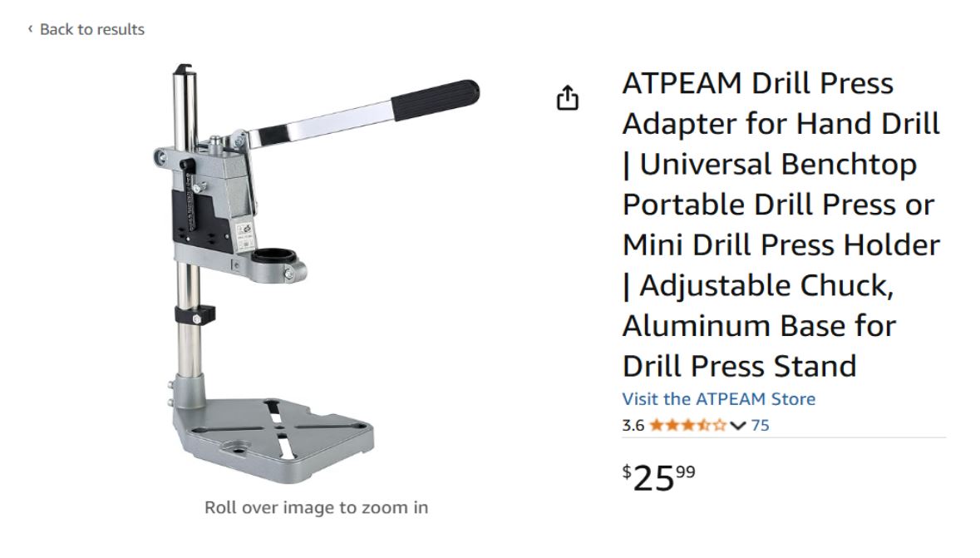
Task: Click the black depth-stop clamp on the column
Action: (x=195, y=314)
